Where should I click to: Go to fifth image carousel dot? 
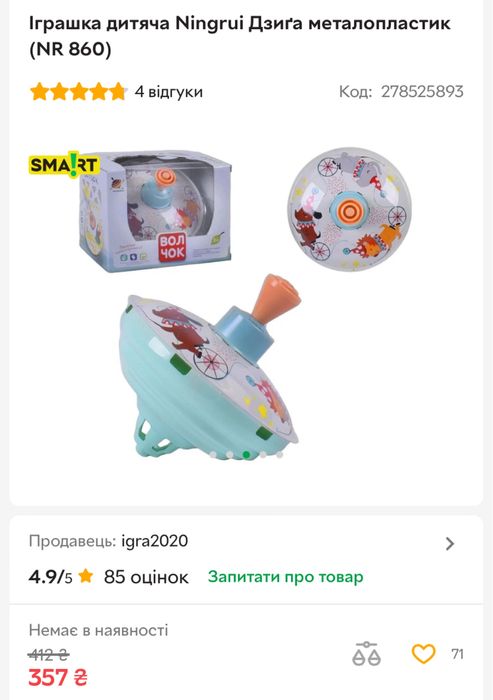pyautogui.click(x=280, y=454)
